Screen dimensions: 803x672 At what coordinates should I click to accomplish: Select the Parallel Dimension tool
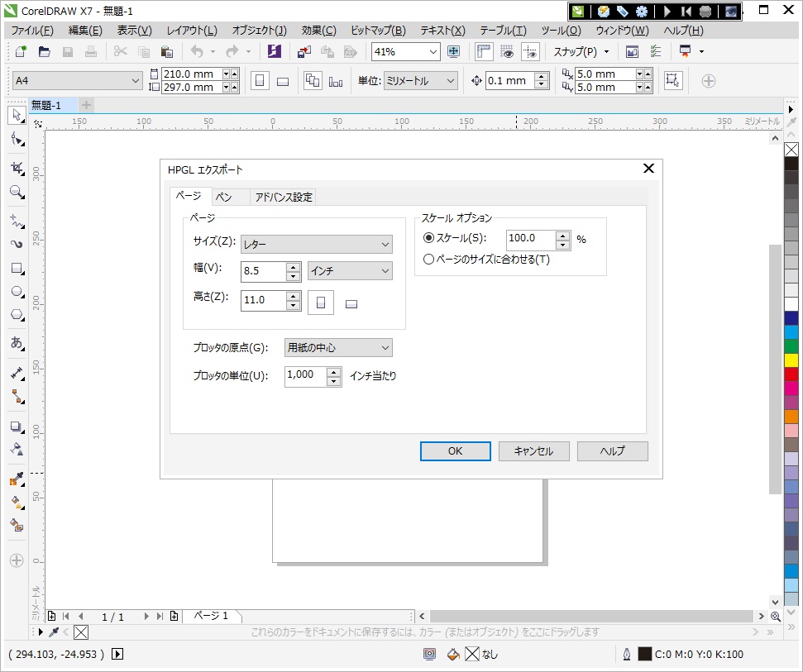coord(17,373)
